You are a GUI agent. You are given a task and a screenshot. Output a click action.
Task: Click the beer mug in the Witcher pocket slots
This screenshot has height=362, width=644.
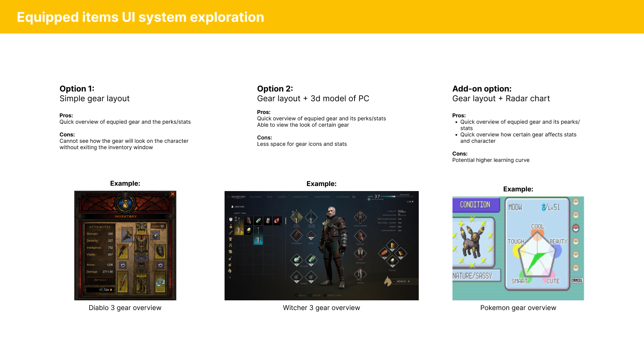(x=392, y=246)
